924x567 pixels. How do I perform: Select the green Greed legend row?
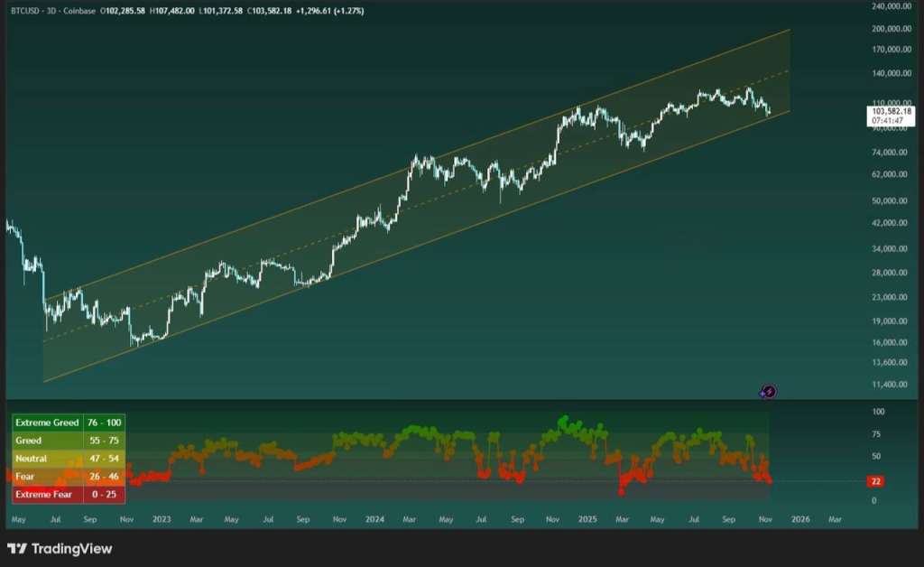pos(69,441)
